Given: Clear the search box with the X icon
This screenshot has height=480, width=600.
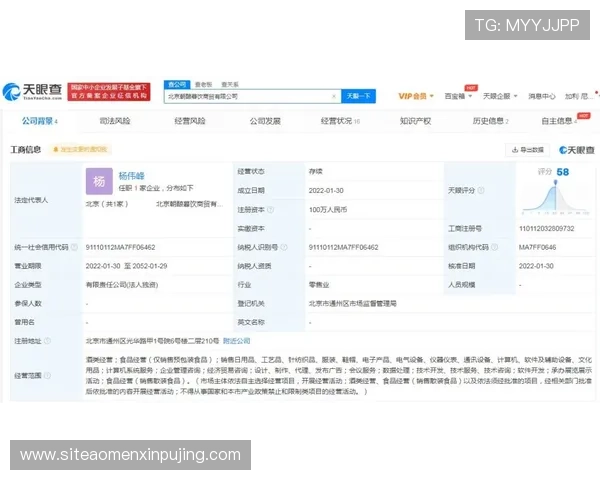Looking at the screenshot, I should (x=334, y=96).
